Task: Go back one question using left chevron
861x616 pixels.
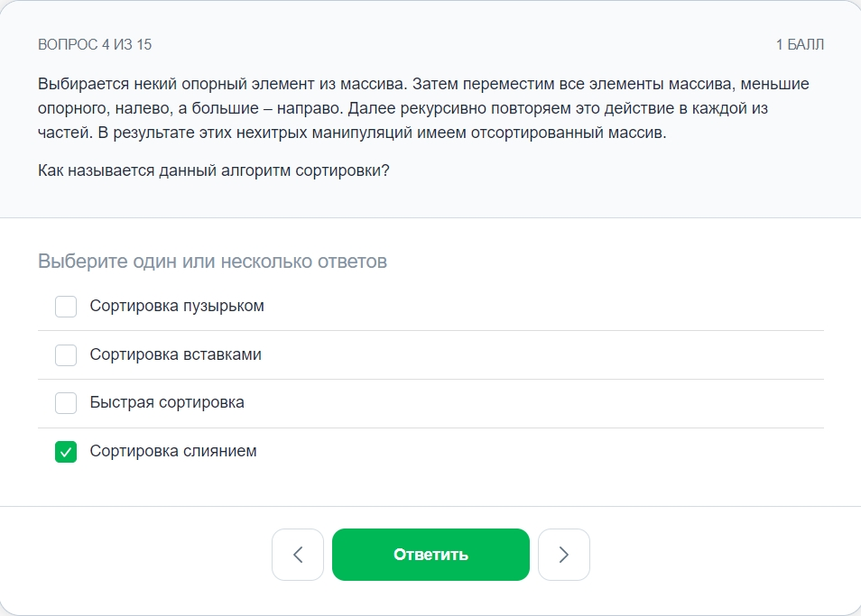Action: coord(298,555)
